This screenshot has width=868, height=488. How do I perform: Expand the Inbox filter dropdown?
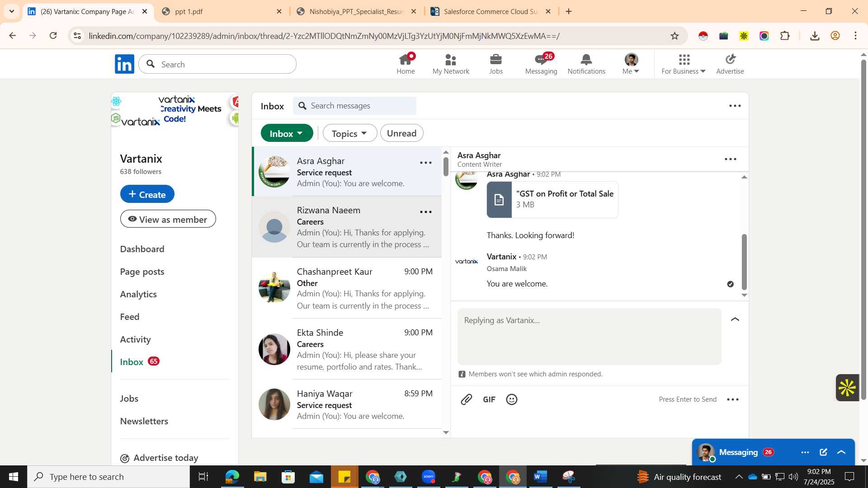(x=287, y=133)
